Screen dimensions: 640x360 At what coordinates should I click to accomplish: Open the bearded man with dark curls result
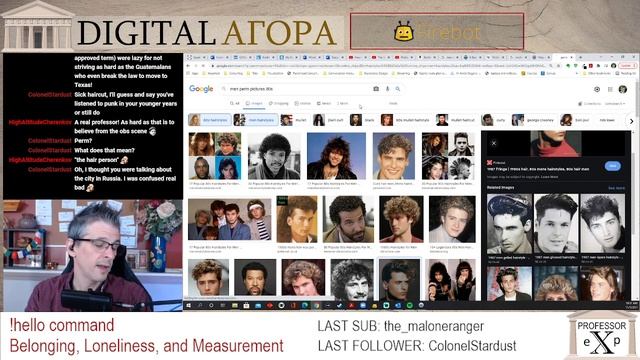(x=348, y=219)
